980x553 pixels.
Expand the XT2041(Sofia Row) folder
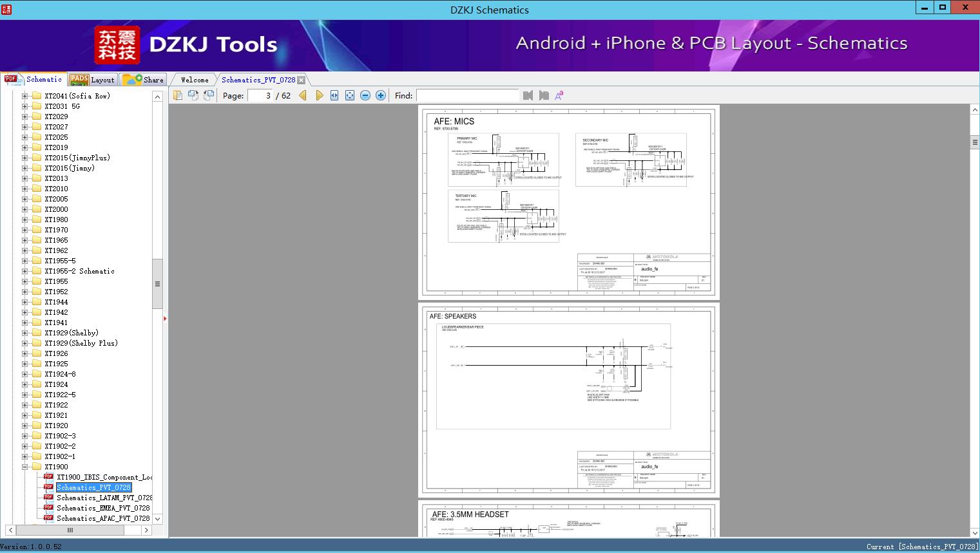[x=25, y=96]
